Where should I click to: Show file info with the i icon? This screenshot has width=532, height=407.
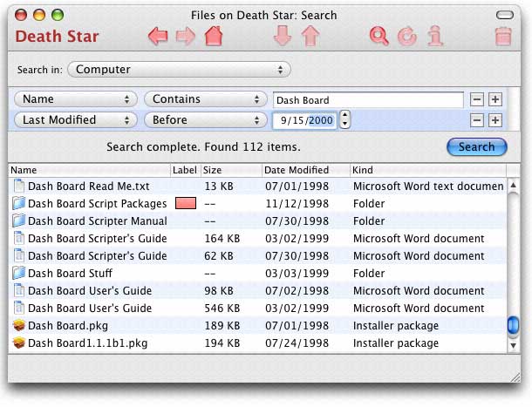[435, 36]
